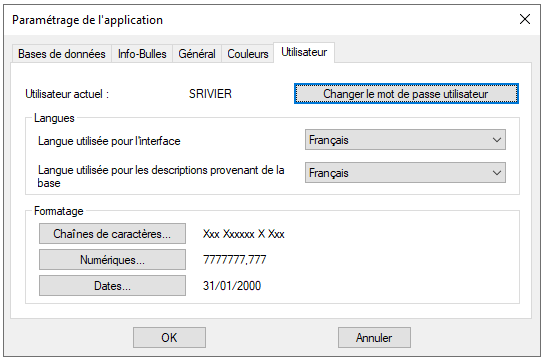Viewport: 543px width, 360px height.
Task: Click the Xxx Xxxxxx X Xxx sample
Action: (243, 234)
